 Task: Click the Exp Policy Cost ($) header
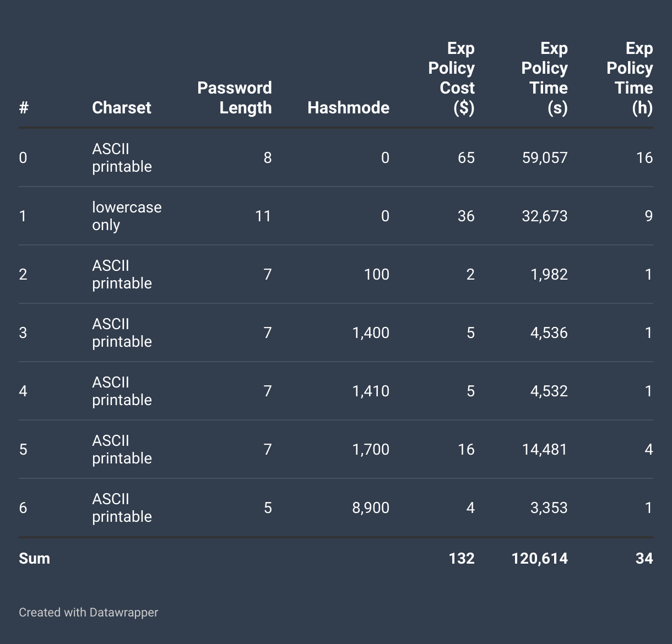coord(452,78)
